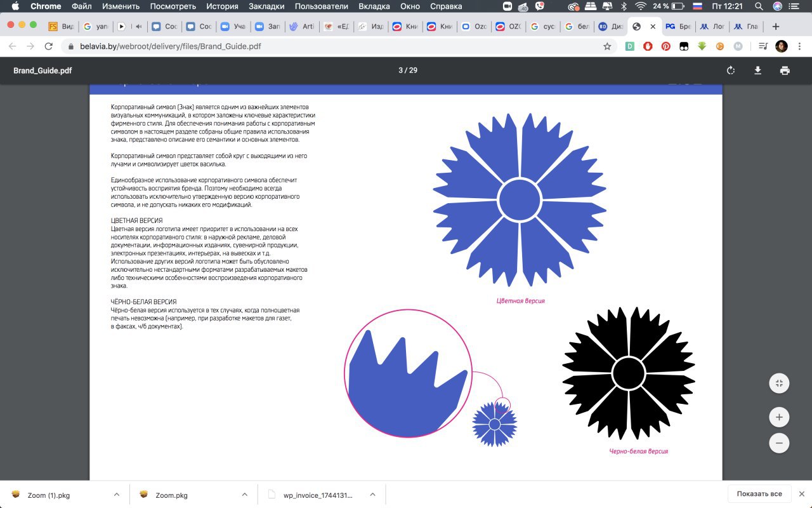
Task: Open the Chrome application menu
Action: click(46, 6)
